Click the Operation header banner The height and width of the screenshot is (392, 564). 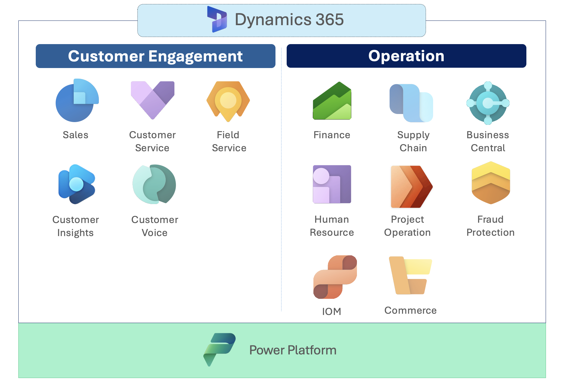click(x=406, y=56)
